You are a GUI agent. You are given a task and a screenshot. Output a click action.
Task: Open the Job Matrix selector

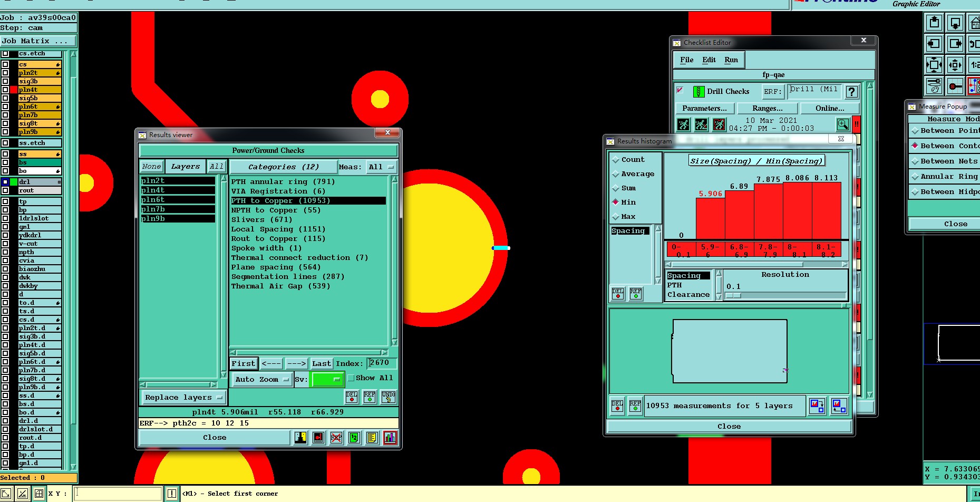38,41
